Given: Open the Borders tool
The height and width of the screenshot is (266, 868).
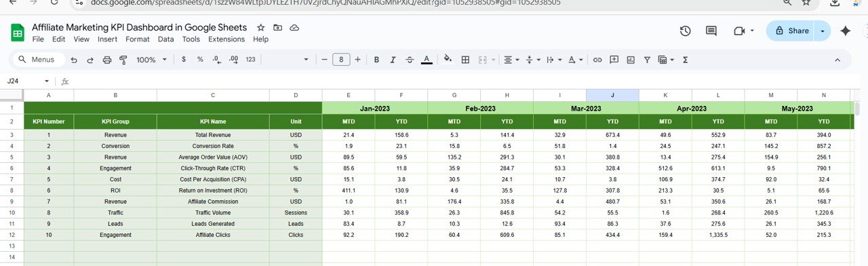Looking at the screenshot, I should [x=465, y=60].
